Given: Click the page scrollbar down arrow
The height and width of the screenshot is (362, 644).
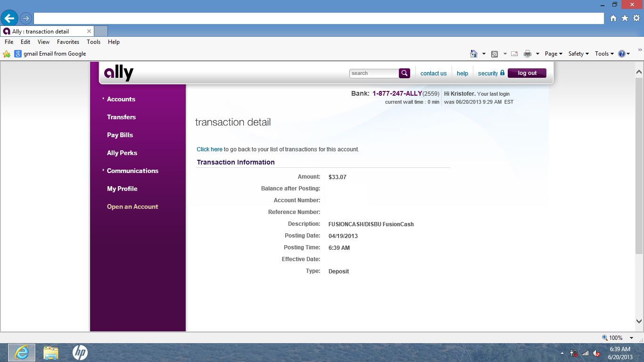Looking at the screenshot, I should click(x=639, y=321).
